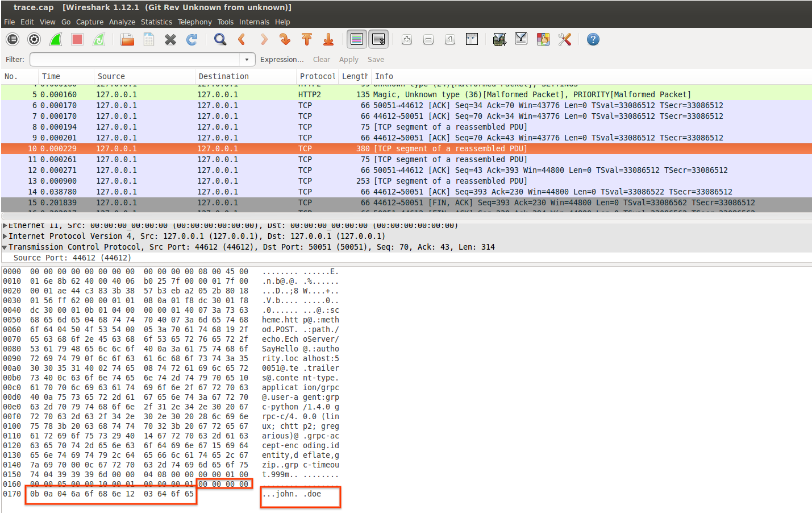Open the File menu
Screen dimensions: 812x513
[x=9, y=22]
